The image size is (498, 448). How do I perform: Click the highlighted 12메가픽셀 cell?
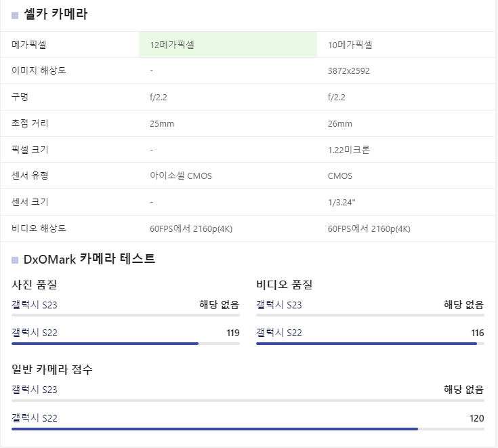(228, 45)
